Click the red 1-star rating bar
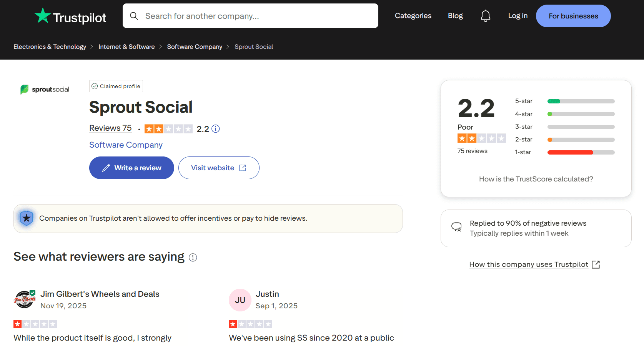Viewport: 644px width, 346px height. [570, 152]
